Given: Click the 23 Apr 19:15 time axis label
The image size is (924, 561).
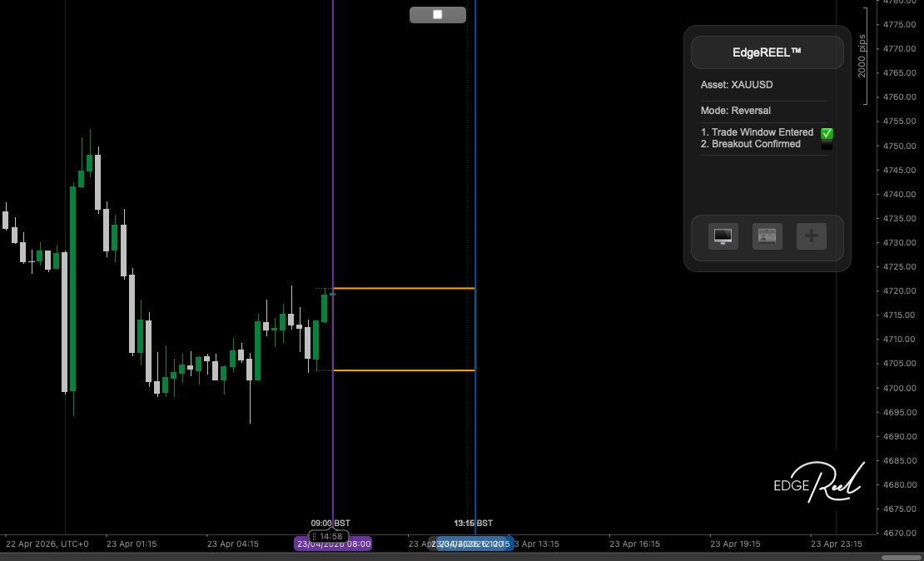Looking at the screenshot, I should coord(735,544).
